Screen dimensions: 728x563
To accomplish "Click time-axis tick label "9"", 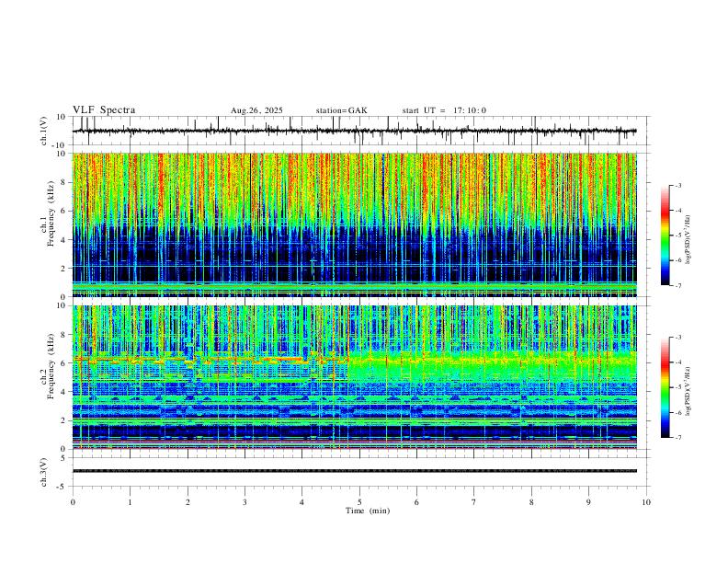I will coord(588,502).
